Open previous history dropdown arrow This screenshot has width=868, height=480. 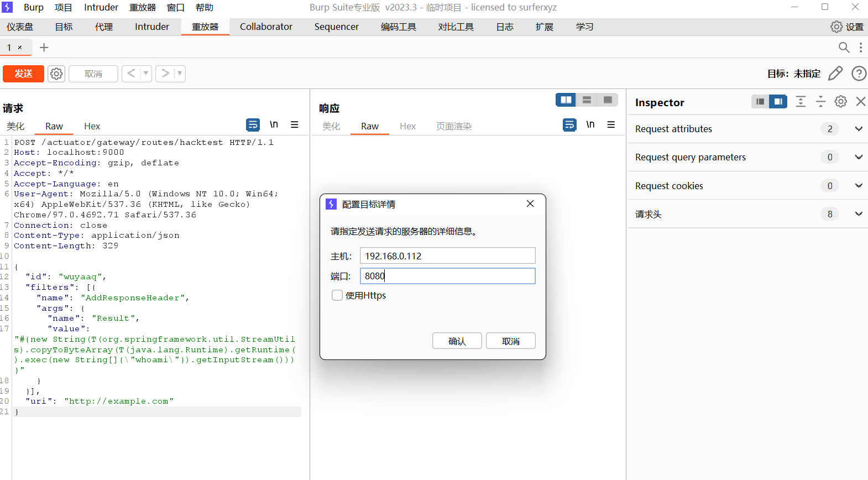(x=146, y=74)
